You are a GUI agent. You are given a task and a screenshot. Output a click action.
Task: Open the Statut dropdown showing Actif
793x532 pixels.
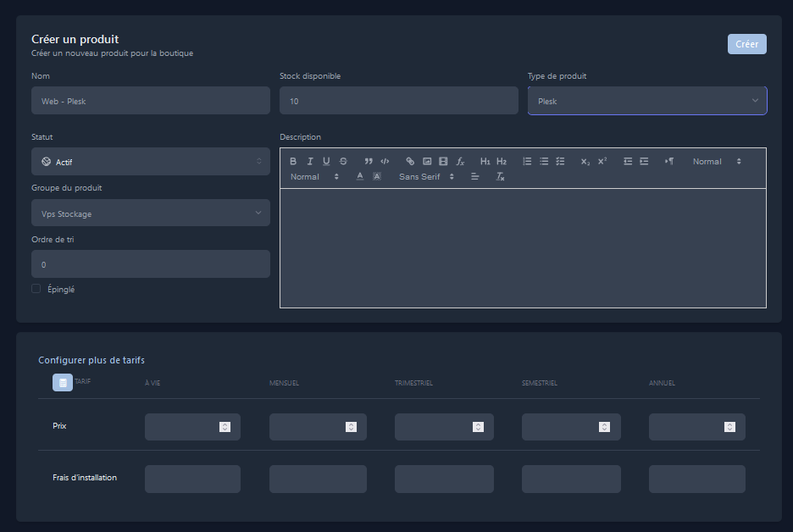[150, 162]
